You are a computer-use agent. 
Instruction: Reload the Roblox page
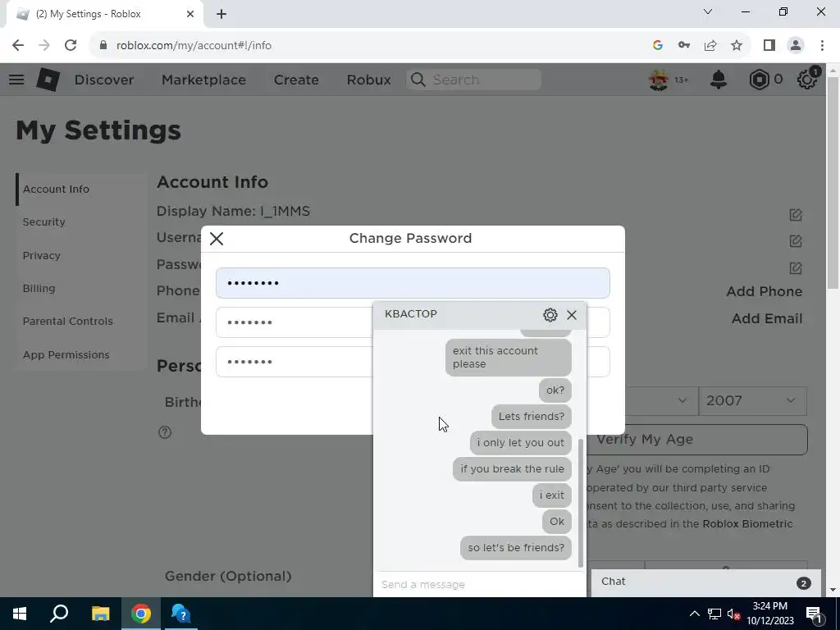tap(71, 46)
